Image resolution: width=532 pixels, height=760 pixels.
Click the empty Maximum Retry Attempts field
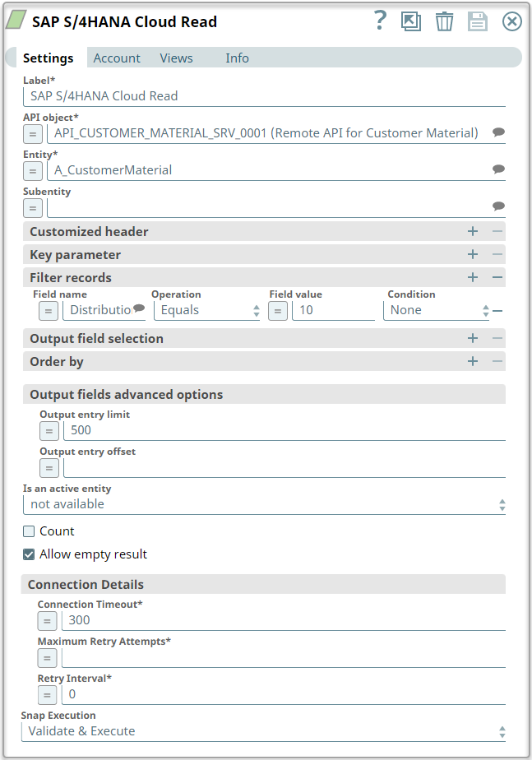pos(284,658)
